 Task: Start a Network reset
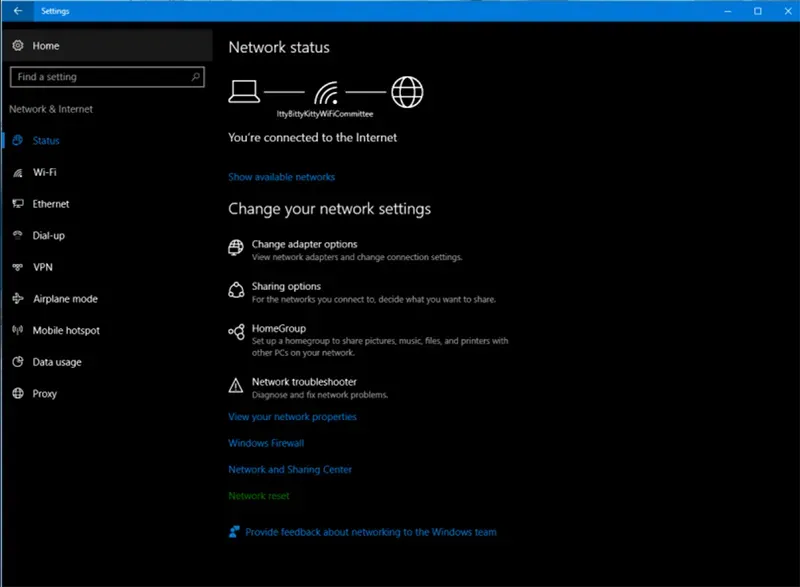(258, 495)
